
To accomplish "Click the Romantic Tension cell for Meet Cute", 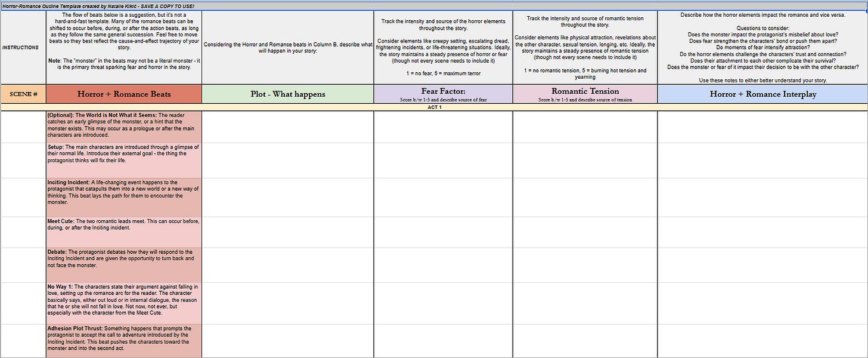I will [585, 232].
